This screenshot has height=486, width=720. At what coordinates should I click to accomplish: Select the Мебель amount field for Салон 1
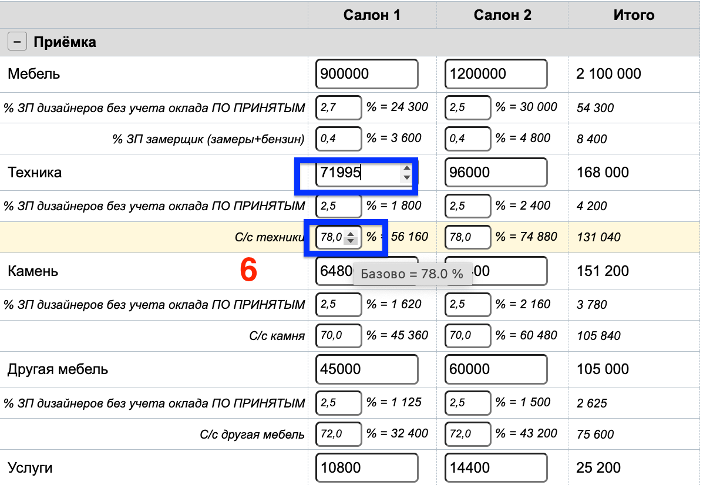[366, 74]
